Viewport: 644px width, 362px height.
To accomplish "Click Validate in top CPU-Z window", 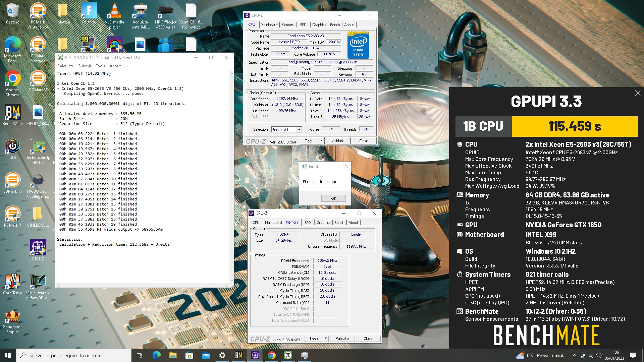I will pyautogui.click(x=338, y=141).
